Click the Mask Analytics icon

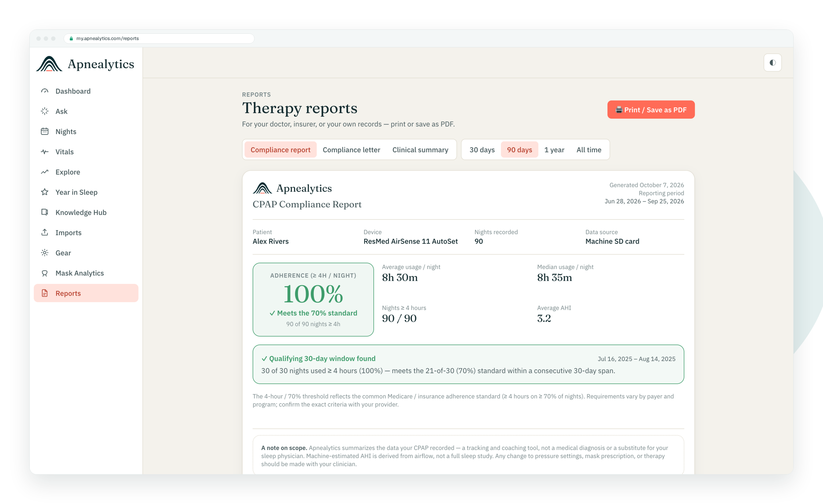point(44,273)
